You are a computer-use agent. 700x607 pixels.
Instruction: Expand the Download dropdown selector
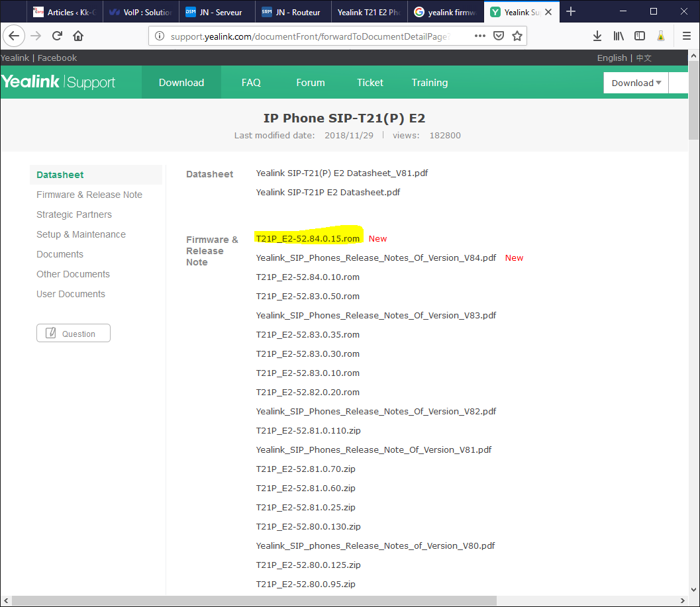[636, 83]
